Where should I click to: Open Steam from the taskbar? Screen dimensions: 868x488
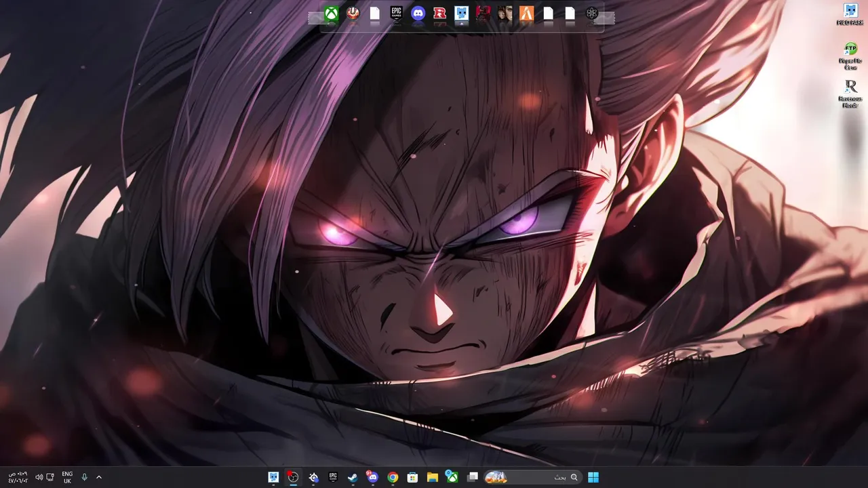[x=353, y=477]
